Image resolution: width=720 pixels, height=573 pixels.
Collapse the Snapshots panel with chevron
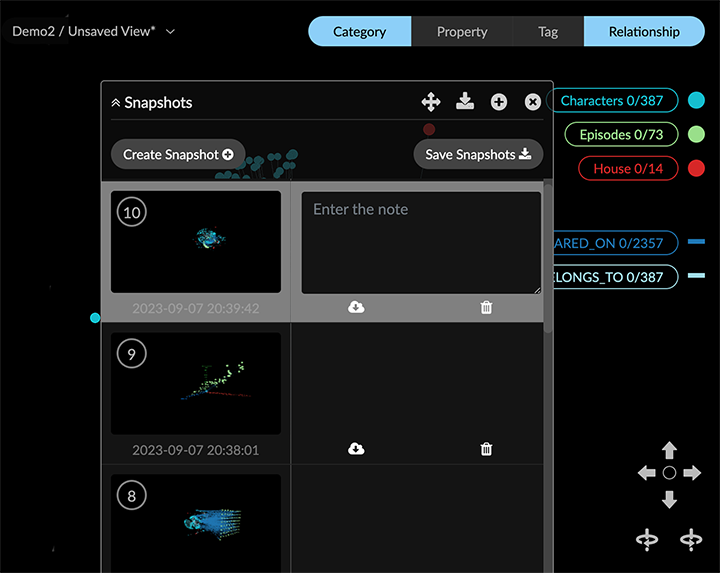click(x=116, y=102)
